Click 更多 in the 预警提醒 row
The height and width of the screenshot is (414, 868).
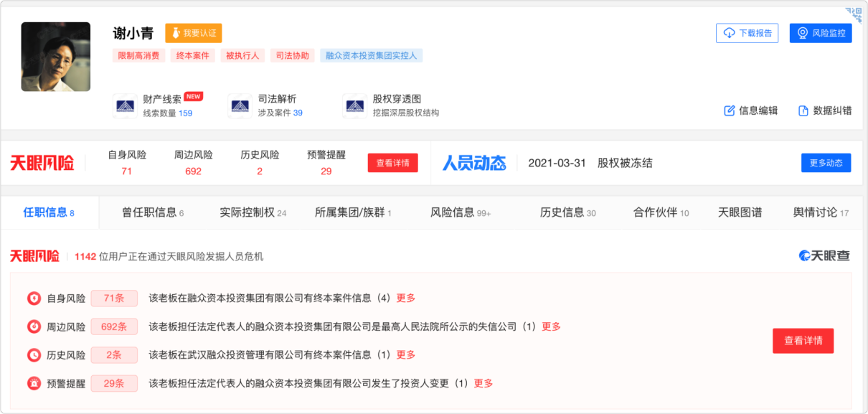(483, 383)
